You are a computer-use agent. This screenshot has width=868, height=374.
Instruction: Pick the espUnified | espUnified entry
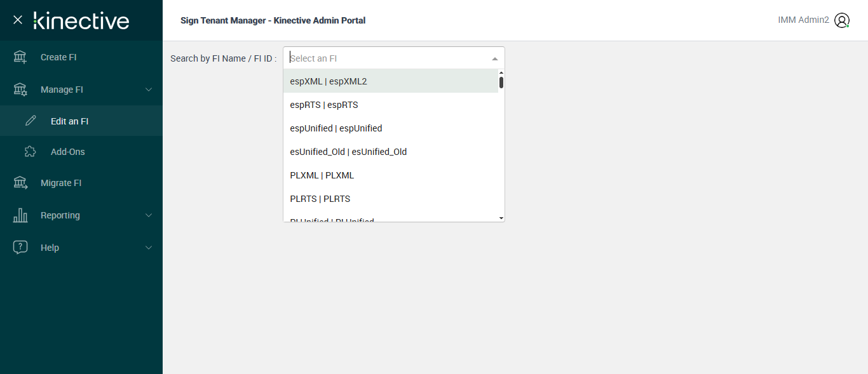tap(336, 128)
